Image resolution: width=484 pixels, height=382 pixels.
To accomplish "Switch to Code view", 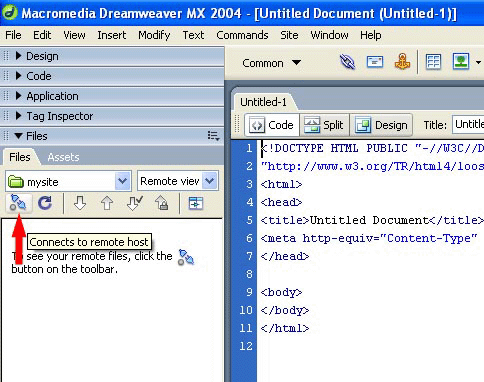I will pos(272,125).
